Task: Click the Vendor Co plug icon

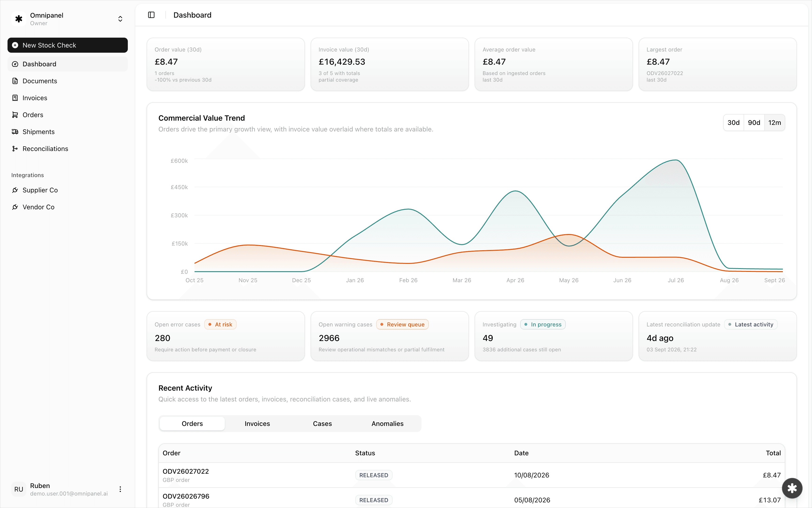Action: (15, 207)
